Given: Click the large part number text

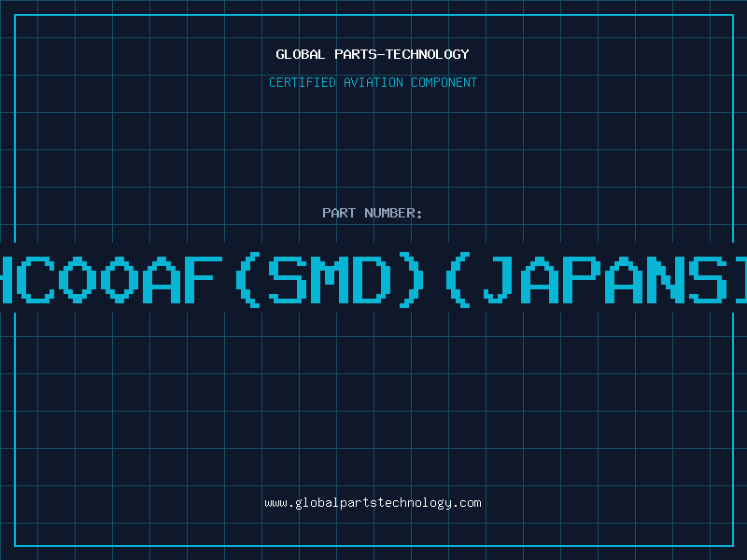Looking at the screenshot, I should [373, 280].
